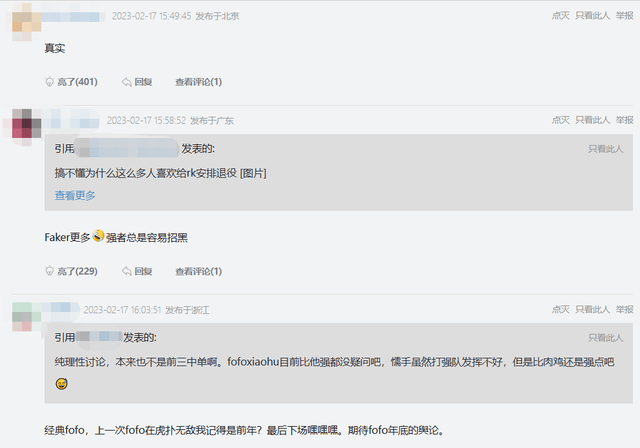Viewport: 640px width, 448px height.
Task: Select 只看此人 in the Zhejiang comment header
Action: [592, 310]
